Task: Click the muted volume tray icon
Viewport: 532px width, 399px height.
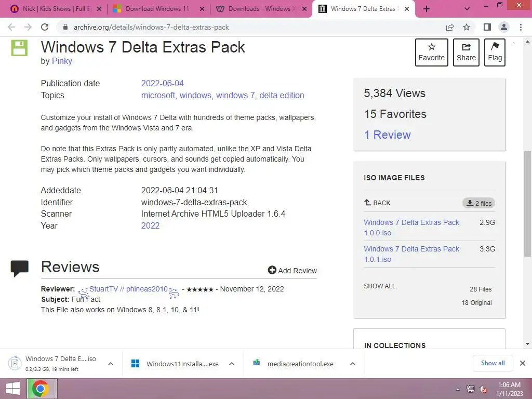Action: [483, 389]
